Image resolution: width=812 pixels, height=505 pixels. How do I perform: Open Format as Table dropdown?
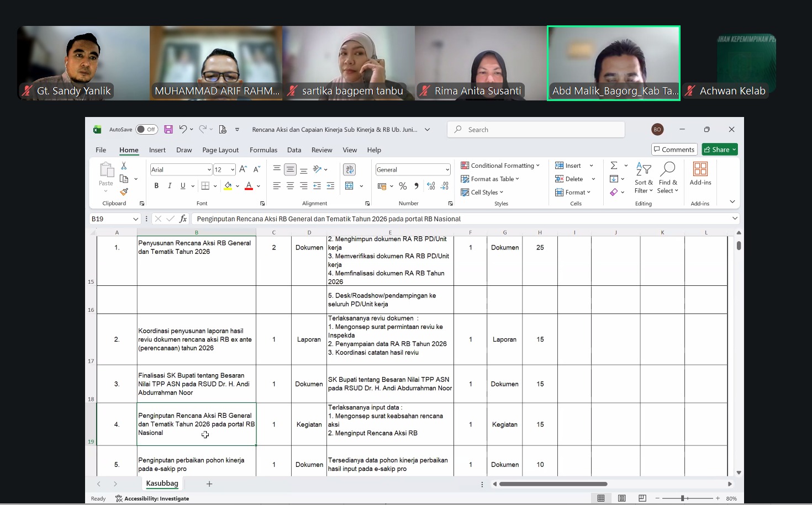(490, 179)
